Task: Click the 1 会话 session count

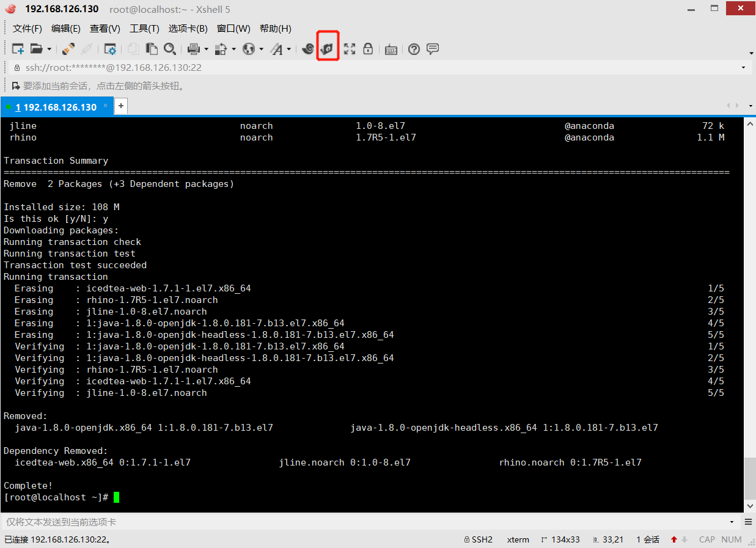Action: [648, 539]
